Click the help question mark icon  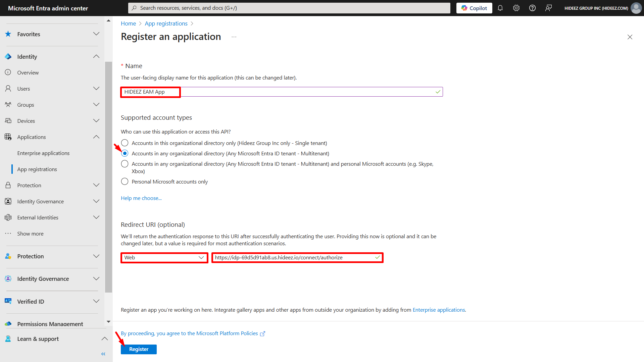pyautogui.click(x=532, y=8)
